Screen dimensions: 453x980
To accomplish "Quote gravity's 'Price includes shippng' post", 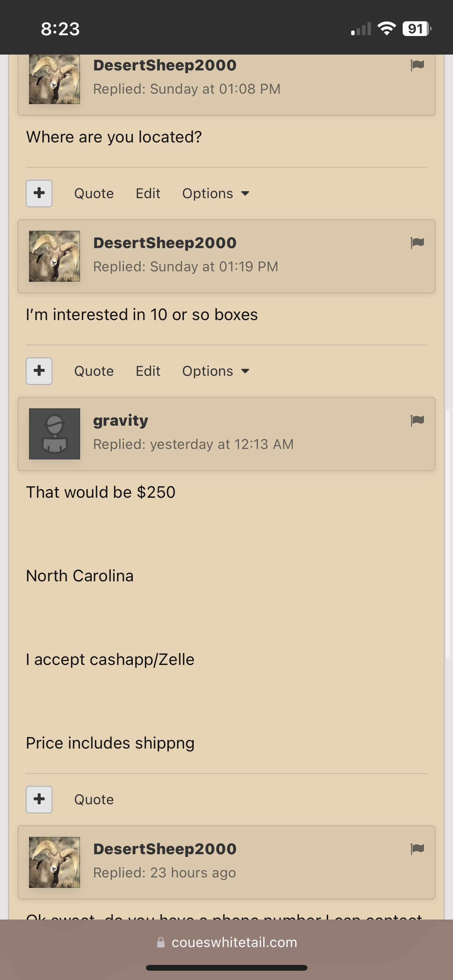I will coord(94,800).
